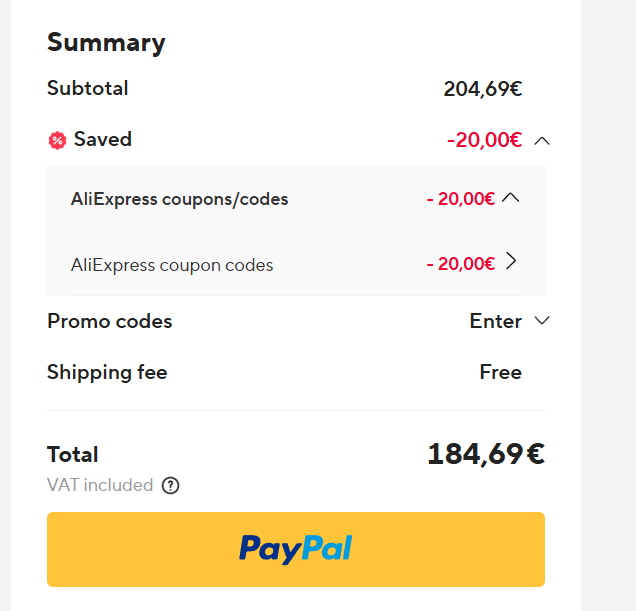
Task: Click Enter to add promo code
Action: [x=496, y=321]
